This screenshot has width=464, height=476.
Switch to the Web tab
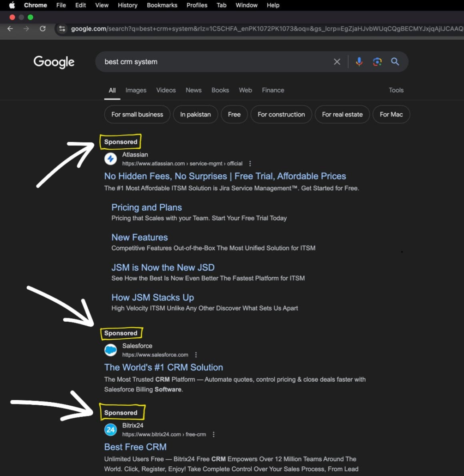pos(245,90)
